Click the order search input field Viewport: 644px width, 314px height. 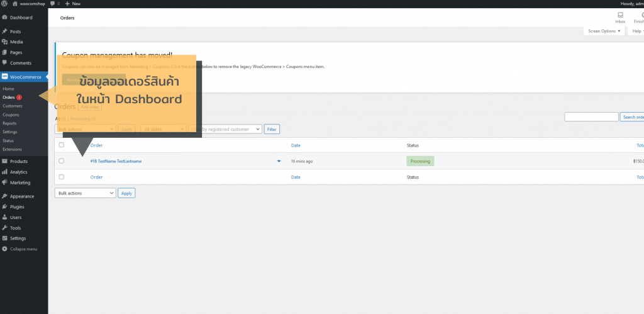[591, 117]
